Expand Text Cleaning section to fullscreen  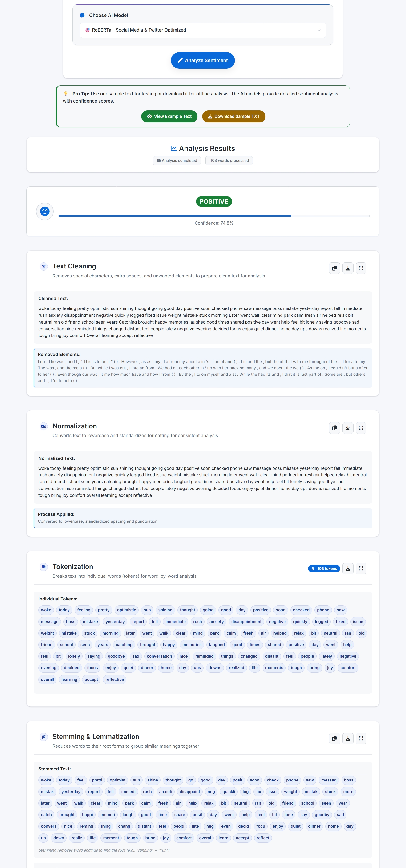point(361,268)
